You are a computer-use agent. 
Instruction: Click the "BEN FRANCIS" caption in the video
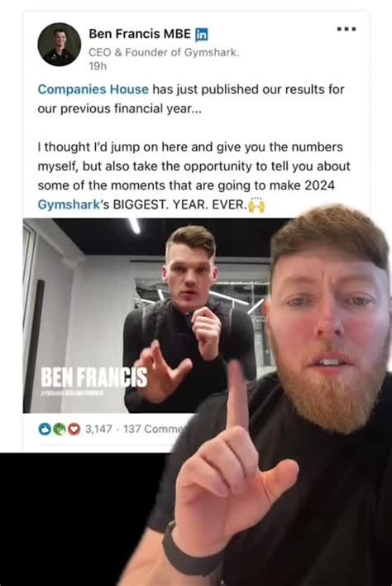click(93, 377)
